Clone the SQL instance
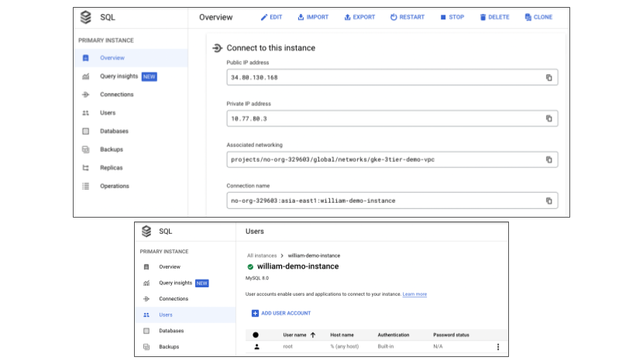The width and height of the screenshot is (643, 364). click(x=538, y=17)
